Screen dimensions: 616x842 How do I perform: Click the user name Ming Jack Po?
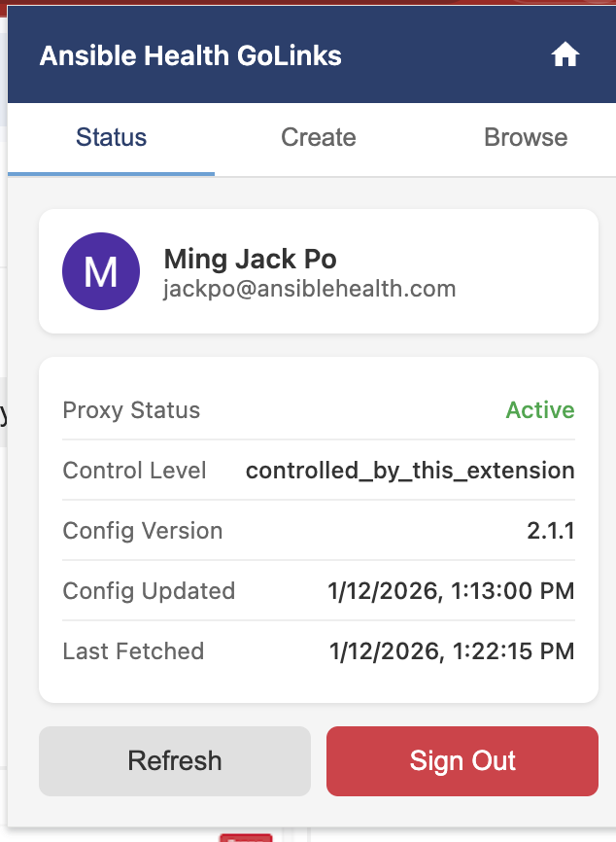(x=250, y=259)
